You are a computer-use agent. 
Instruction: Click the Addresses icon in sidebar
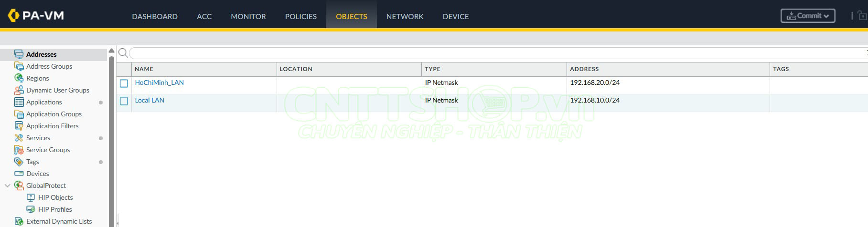19,54
